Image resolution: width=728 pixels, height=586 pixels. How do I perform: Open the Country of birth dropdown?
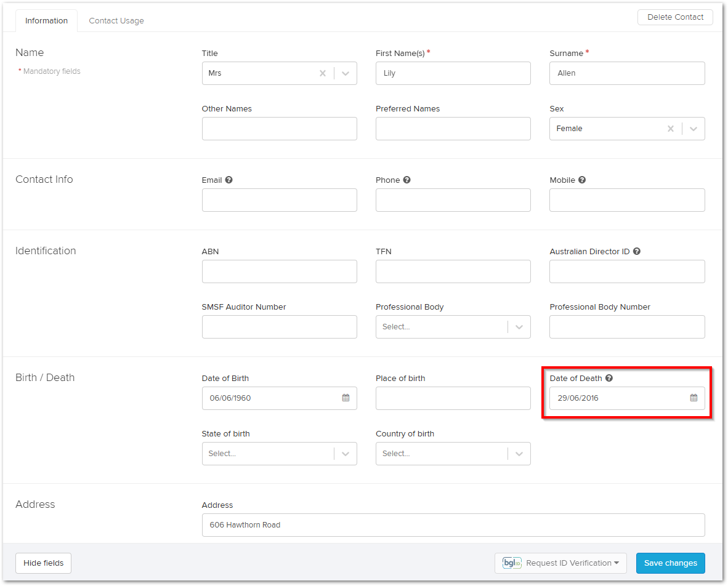pos(453,454)
